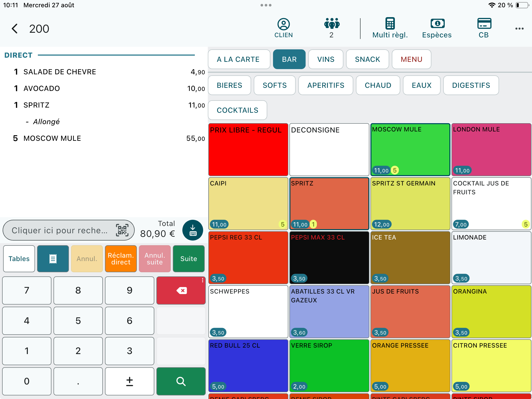Add JUS DE FRUITS tile
This screenshot has width=532, height=399.
point(410,312)
